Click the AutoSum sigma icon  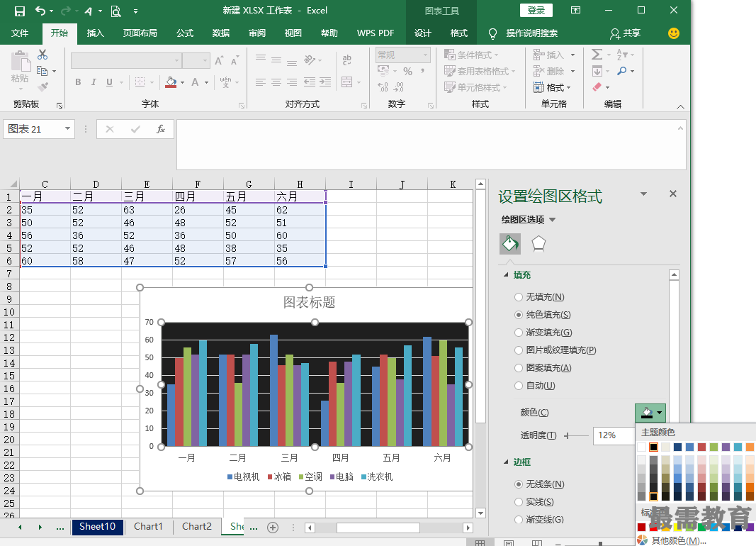tap(597, 55)
